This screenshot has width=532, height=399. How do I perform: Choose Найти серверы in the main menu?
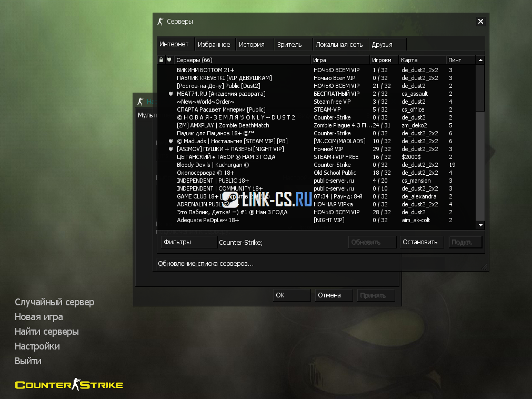tap(47, 332)
